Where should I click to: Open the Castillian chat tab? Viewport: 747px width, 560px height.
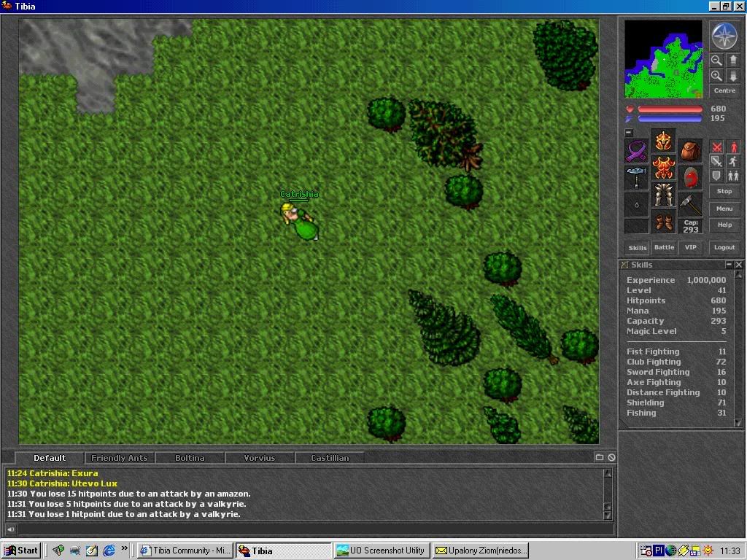330,458
